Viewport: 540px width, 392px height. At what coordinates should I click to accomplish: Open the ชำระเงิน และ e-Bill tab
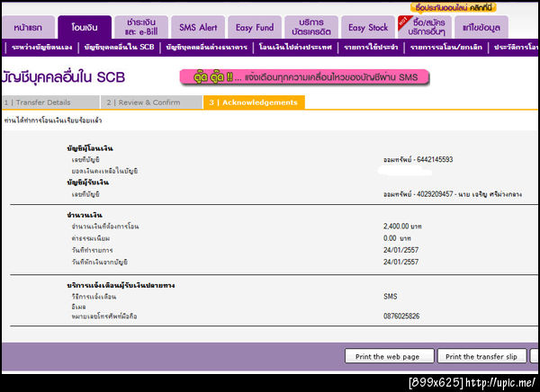point(141,27)
